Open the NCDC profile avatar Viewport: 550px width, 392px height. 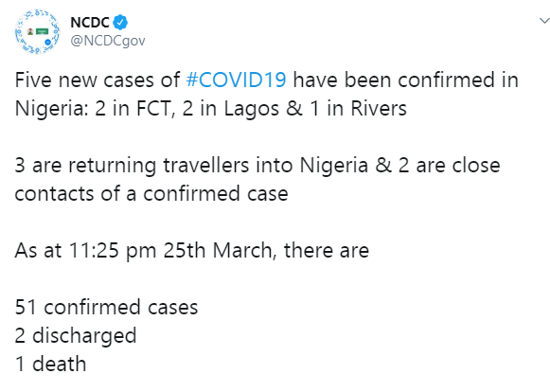(x=37, y=31)
